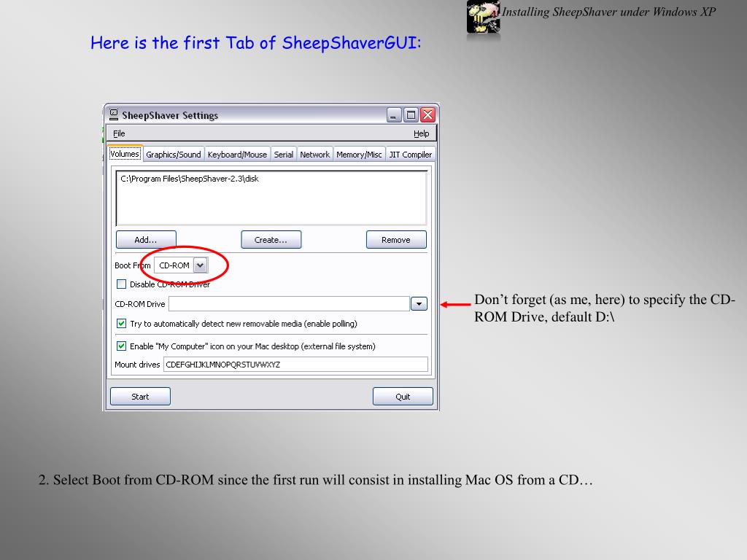Minimize the SheepShaver Settings window
Image resolution: width=747 pixels, height=560 pixels.
(x=394, y=114)
